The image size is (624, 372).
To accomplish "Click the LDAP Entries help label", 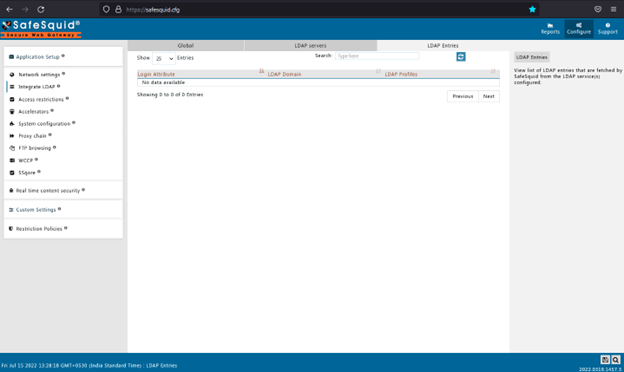I will [531, 57].
